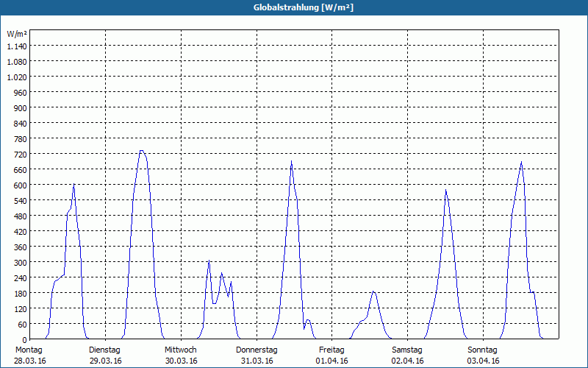Select the 1.080 y-axis value
The height and width of the screenshot is (368, 588).
pyautogui.click(x=17, y=62)
